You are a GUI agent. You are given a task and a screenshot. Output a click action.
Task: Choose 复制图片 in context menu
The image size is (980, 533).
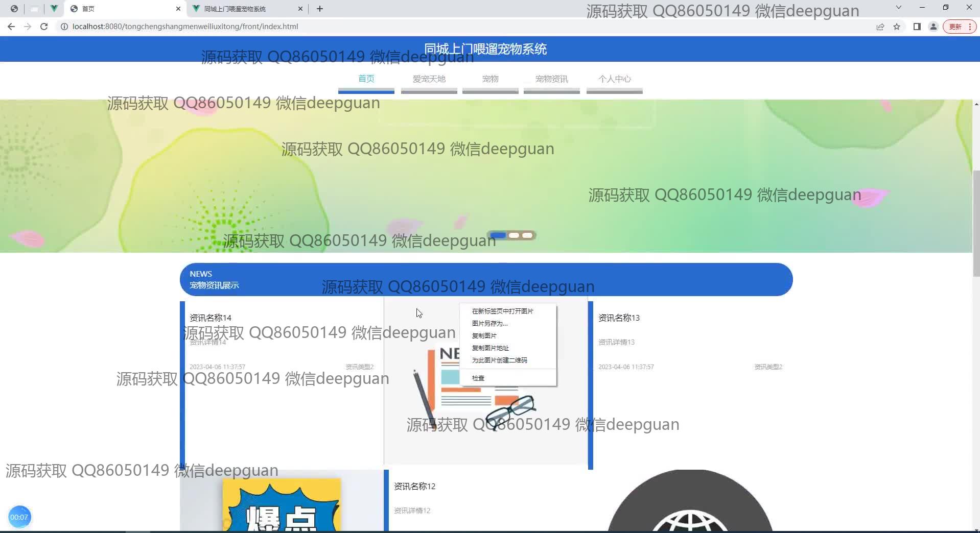(x=508, y=335)
